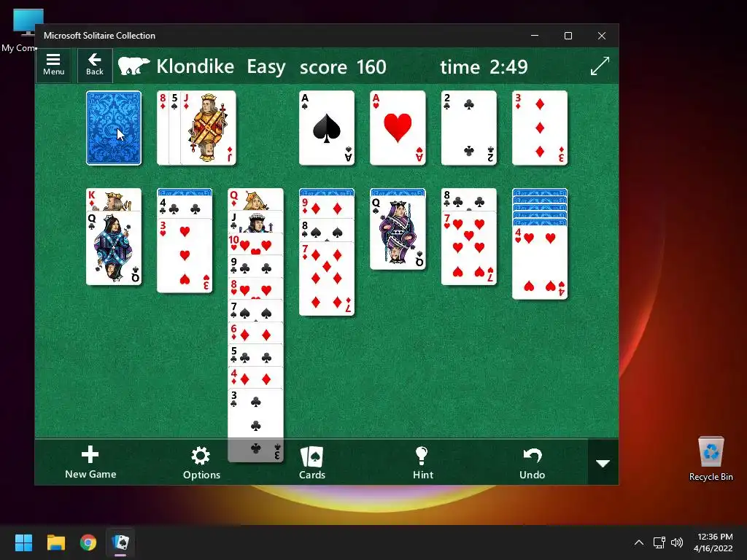Screen dimensions: 747x560
Task: Select the 8 of diamonds waste card
Action: tap(163, 128)
